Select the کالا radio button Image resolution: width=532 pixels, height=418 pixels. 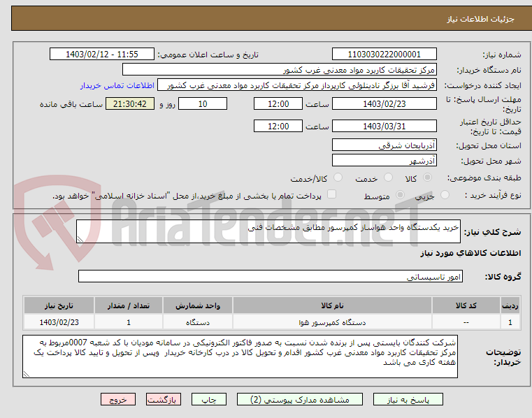pos(428,178)
